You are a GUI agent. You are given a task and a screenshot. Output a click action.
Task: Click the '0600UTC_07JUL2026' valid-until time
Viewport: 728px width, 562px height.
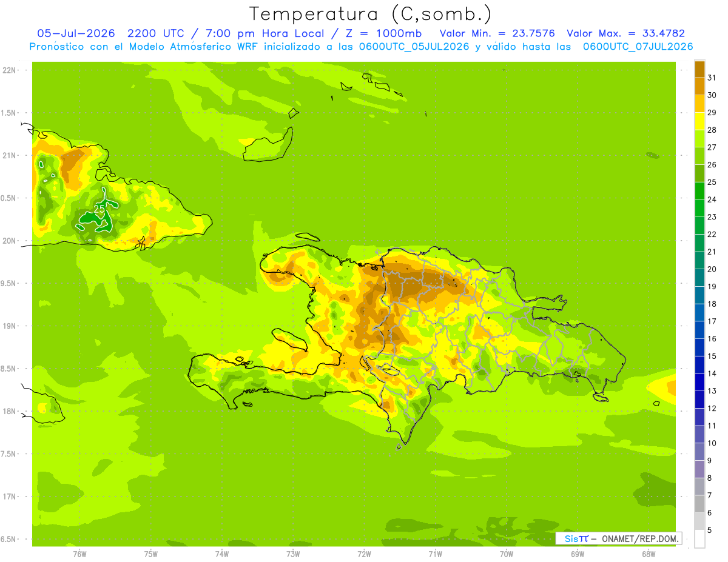638,47
